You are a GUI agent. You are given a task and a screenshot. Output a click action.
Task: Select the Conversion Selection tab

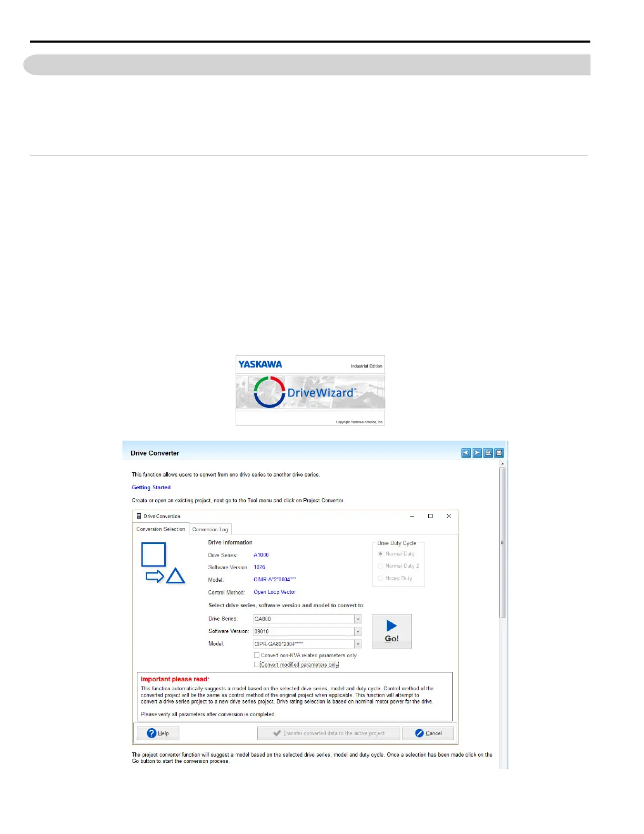click(x=160, y=529)
